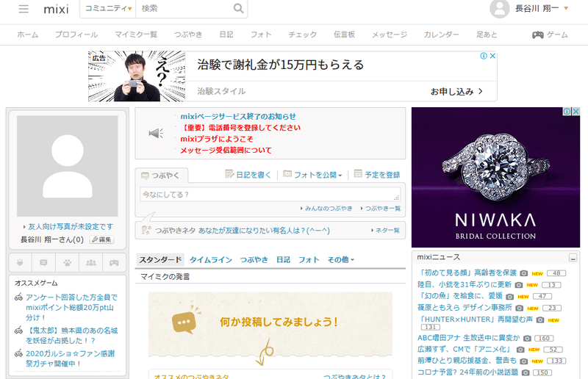Switch to the 日記 feed tab

283,260
